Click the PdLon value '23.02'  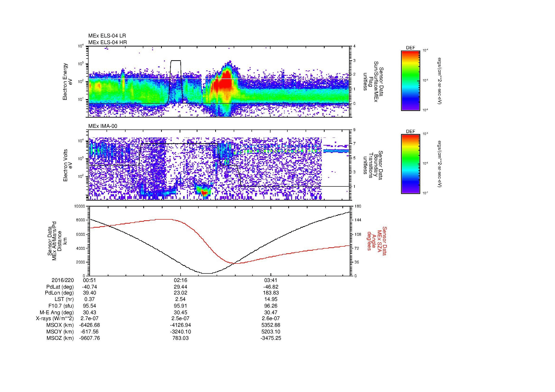[180, 293]
